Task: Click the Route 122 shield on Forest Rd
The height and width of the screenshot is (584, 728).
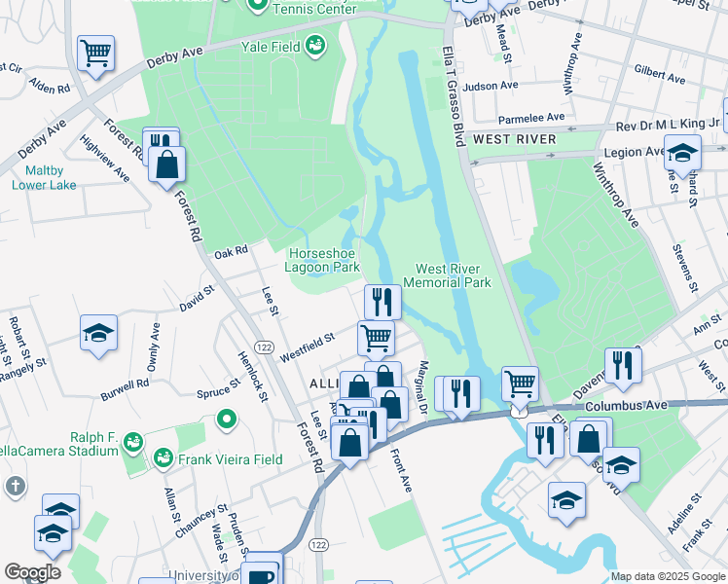Action: coord(264,347)
